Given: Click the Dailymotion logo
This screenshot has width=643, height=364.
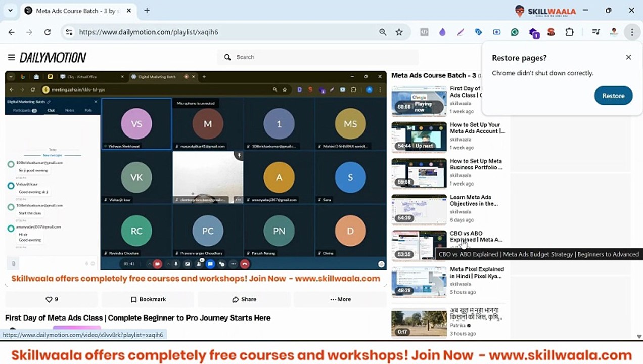Looking at the screenshot, I should (53, 57).
